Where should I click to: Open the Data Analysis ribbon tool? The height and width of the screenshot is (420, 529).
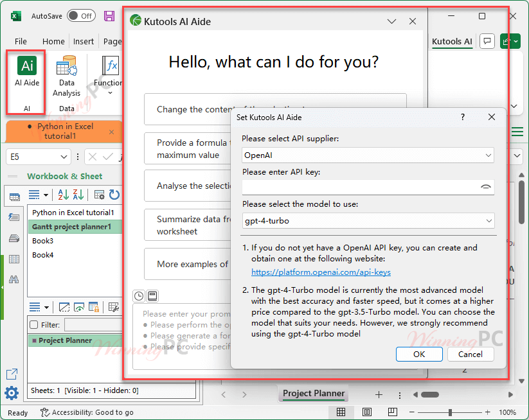[x=66, y=76]
